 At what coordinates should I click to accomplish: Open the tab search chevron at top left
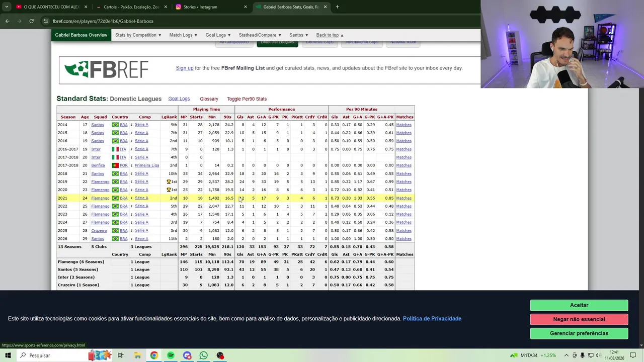tap(7, 7)
